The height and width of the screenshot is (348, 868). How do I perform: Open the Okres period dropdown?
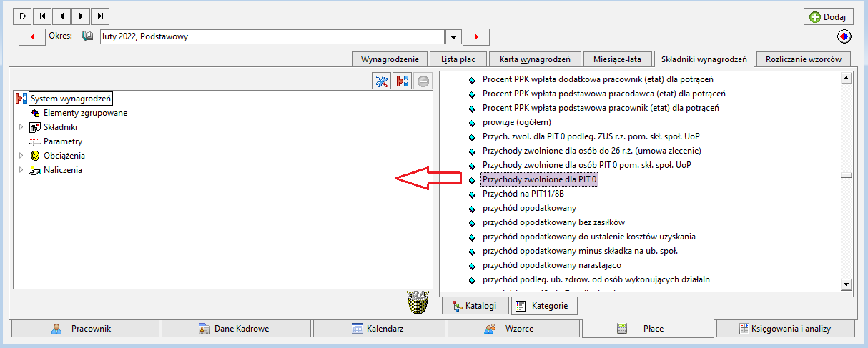[453, 37]
